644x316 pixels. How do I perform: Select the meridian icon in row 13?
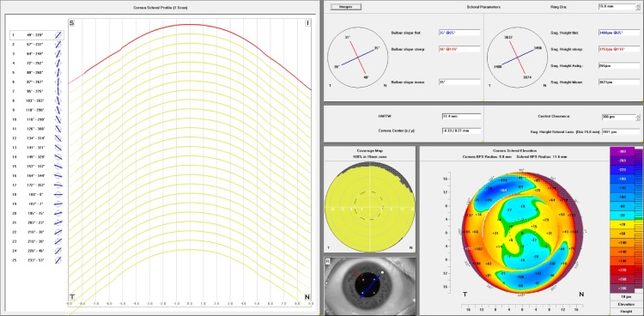58,148
